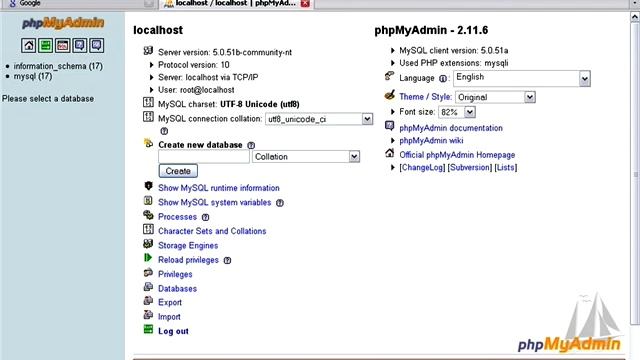640x360 pixels.
Task: Click the Reload privileges link
Action: 189,260
